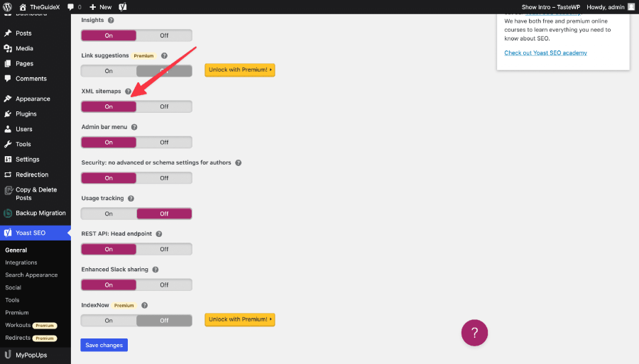639x364 pixels.
Task: Open help icon next to Insights
Action: coord(111,20)
